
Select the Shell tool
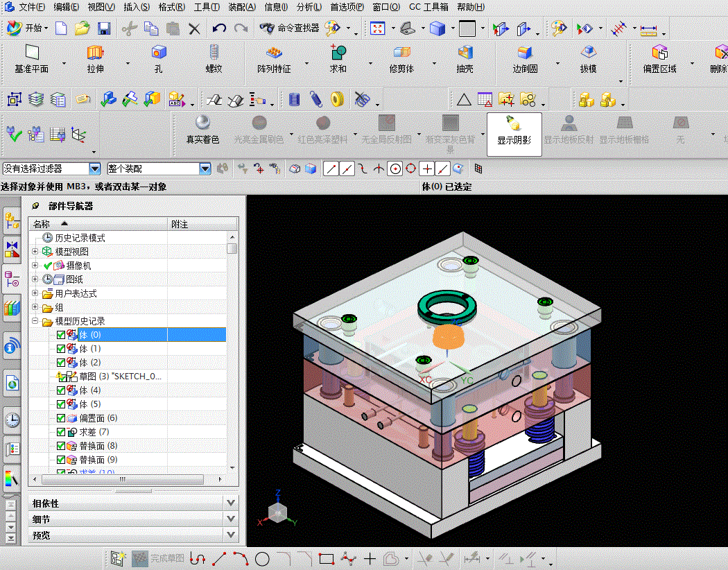point(465,60)
